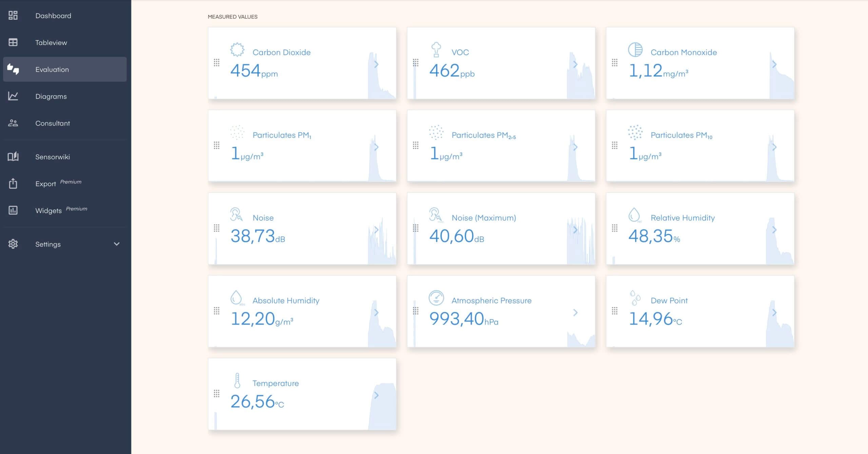Screen dimensions: 868x454
Task: Click the Tableview table icon
Action: click(x=13, y=42)
